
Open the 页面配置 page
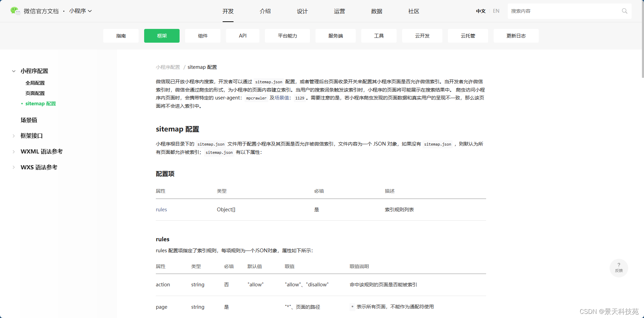tap(35, 93)
